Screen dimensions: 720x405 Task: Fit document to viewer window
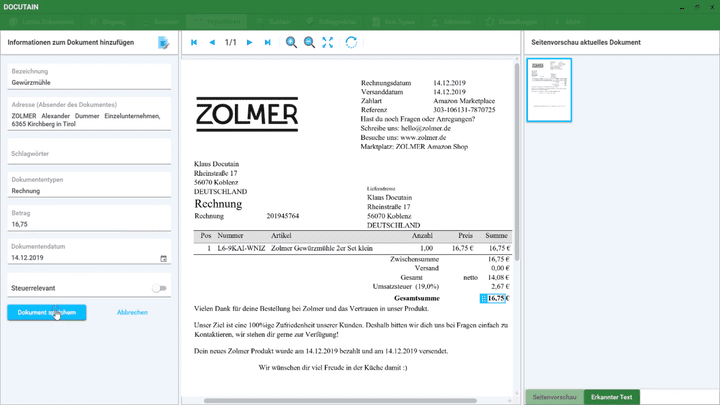[329, 43]
